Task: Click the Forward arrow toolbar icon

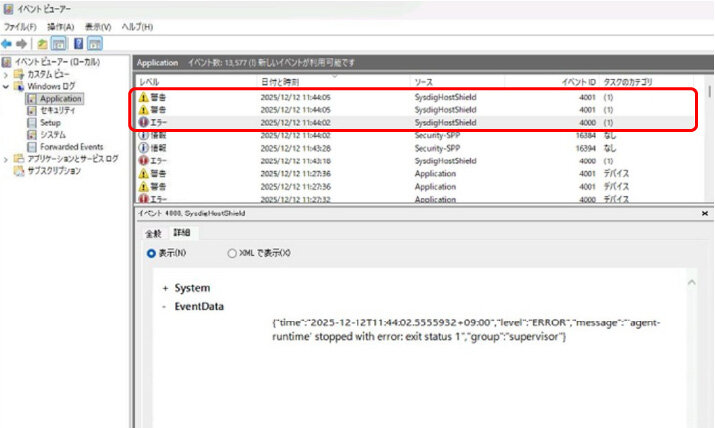Action: pyautogui.click(x=21, y=44)
